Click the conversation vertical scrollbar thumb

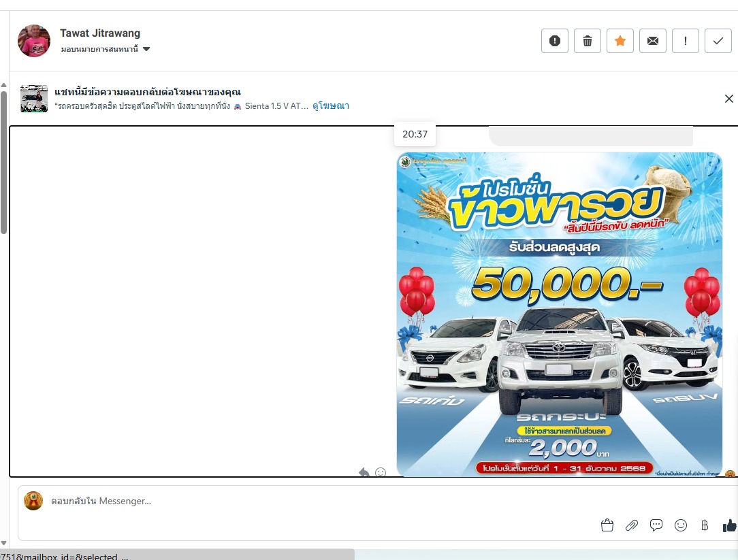tap(4, 163)
